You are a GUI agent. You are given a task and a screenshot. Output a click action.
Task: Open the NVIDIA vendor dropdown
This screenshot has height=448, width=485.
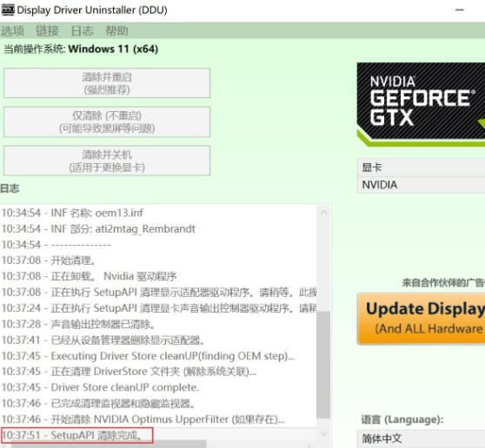coord(421,185)
